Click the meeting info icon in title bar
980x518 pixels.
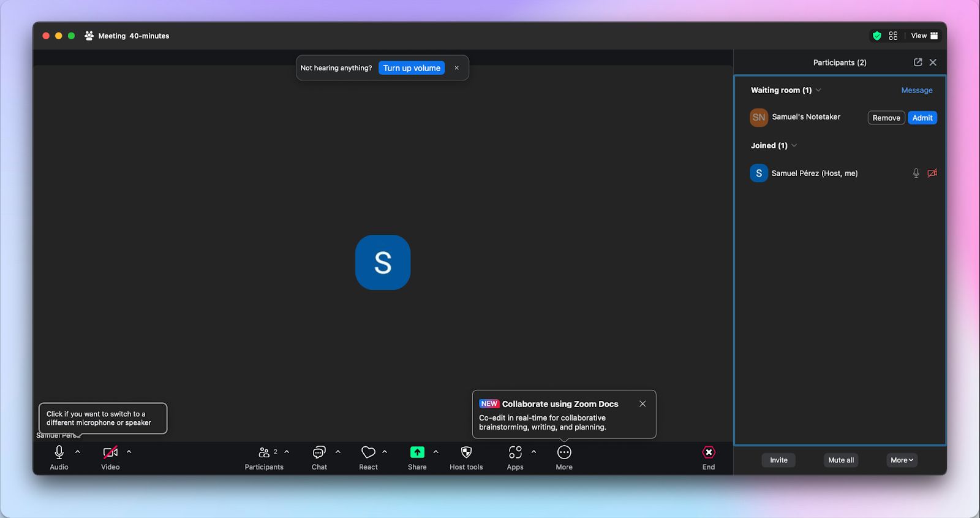(89, 36)
